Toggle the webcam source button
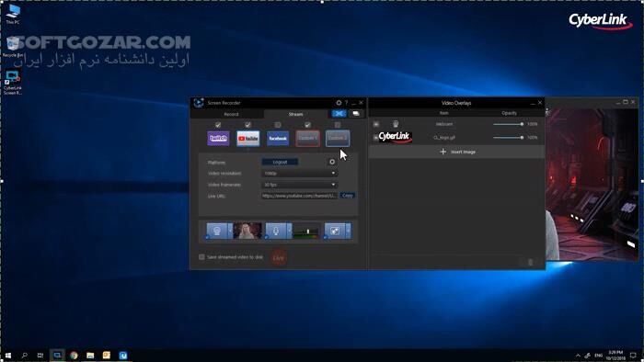This screenshot has height=362, width=644. coord(217,231)
